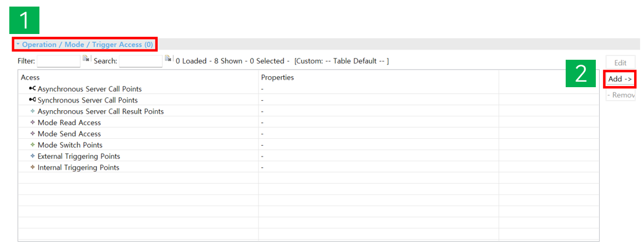Collapse the Operation / Mode / Trigger Access section
The width and height of the screenshot is (644, 250).
18,44
